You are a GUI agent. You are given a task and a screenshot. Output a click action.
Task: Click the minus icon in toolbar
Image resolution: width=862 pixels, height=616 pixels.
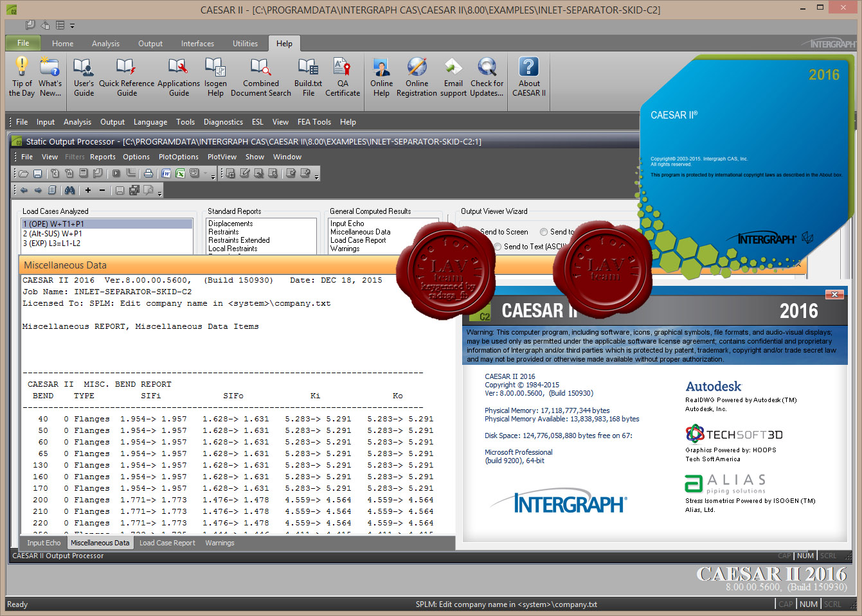pos(102,190)
